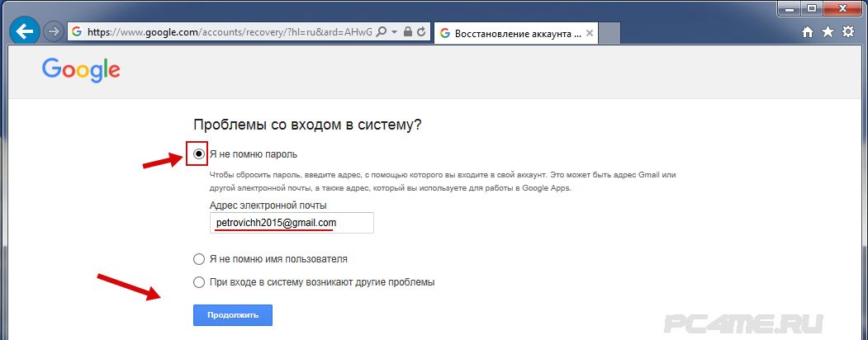
Task: Maximize the browser window
Action: point(812,7)
